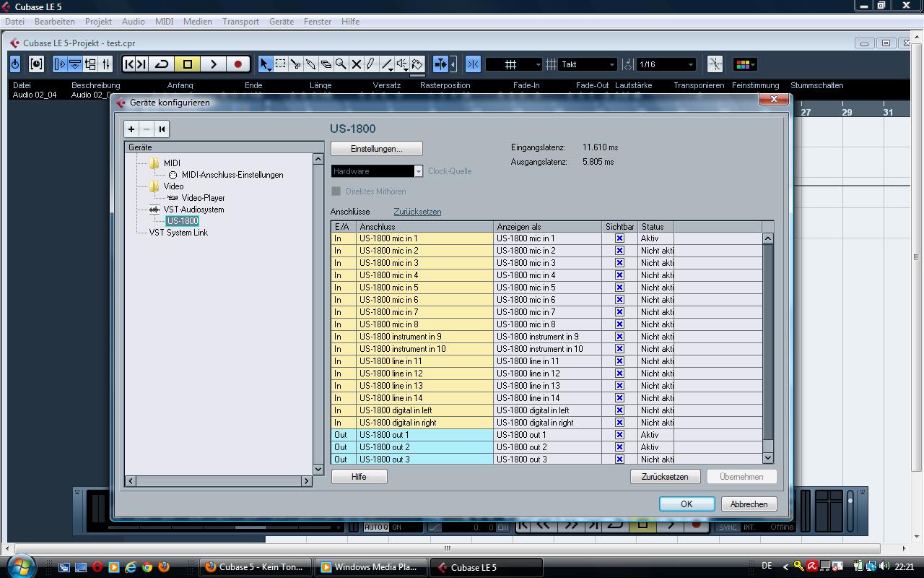
Task: Select the Split scissors tool
Action: (296, 64)
